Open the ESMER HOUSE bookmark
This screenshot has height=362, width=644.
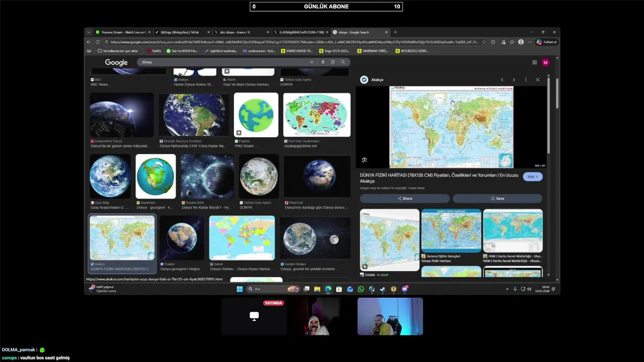(297, 51)
